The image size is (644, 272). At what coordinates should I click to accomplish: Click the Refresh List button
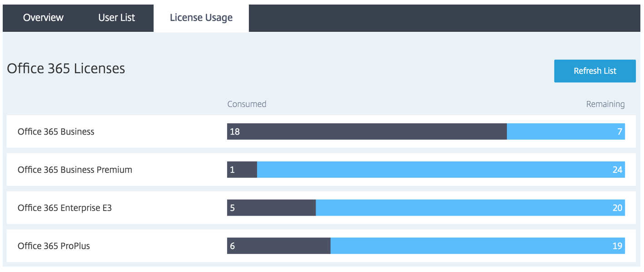(594, 71)
